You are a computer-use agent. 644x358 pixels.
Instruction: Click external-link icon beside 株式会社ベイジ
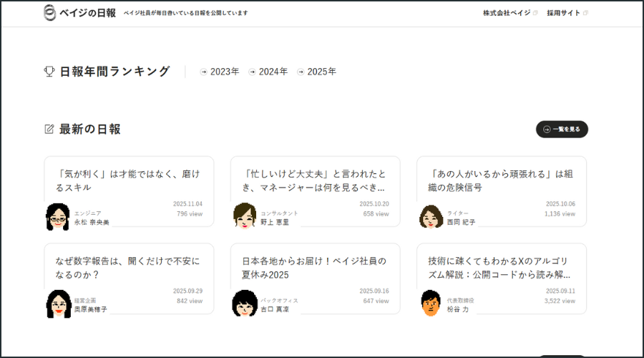pyautogui.click(x=535, y=13)
